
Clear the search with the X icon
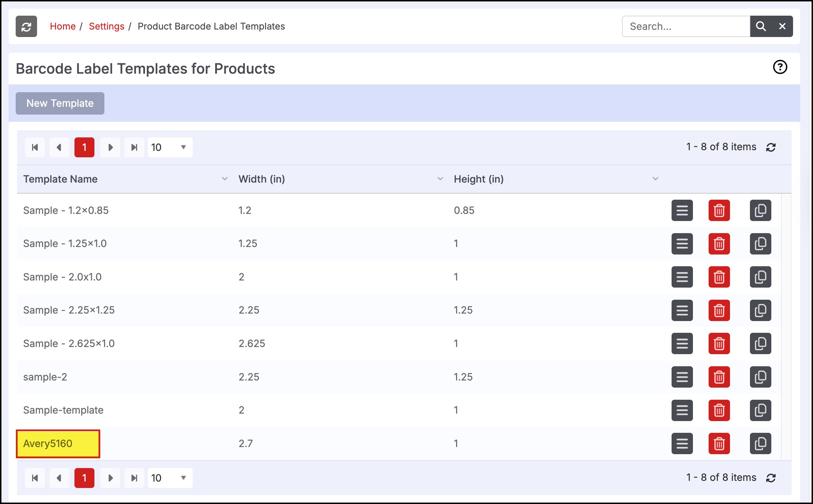pos(782,26)
